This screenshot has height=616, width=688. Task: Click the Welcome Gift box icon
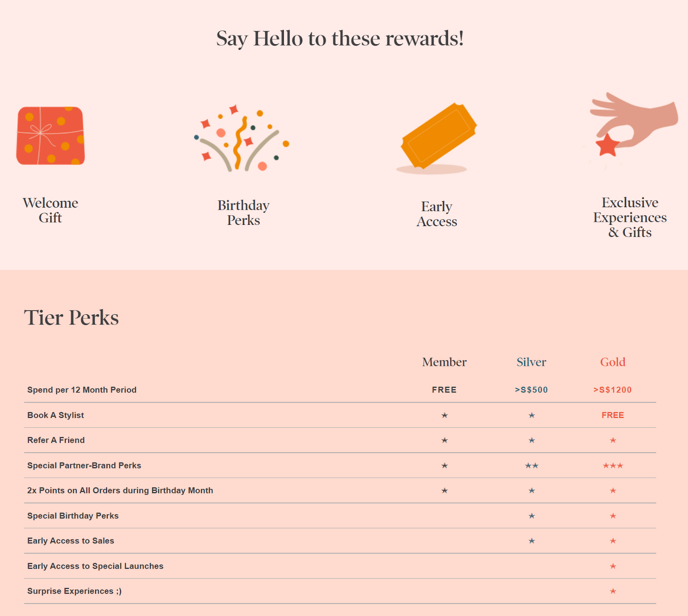point(50,136)
